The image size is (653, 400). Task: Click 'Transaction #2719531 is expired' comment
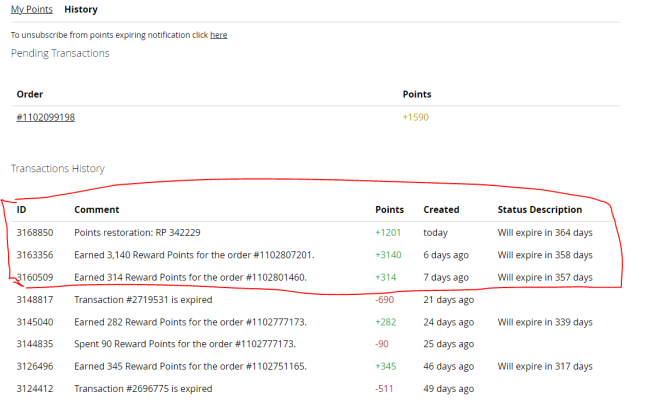point(143,300)
